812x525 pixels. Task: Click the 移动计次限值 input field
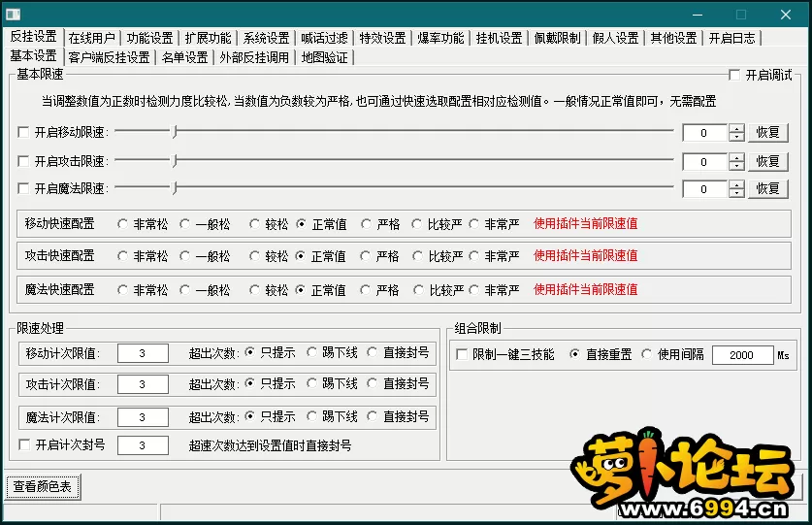(143, 353)
